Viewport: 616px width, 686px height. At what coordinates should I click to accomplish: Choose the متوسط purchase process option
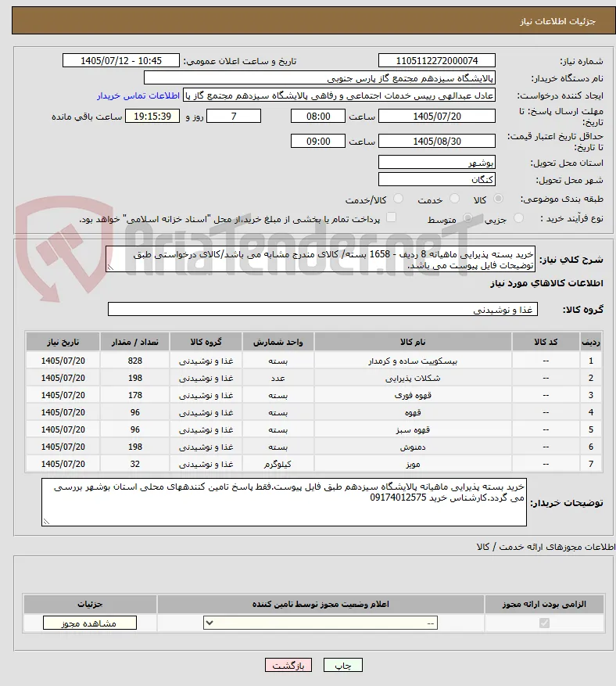click(467, 218)
